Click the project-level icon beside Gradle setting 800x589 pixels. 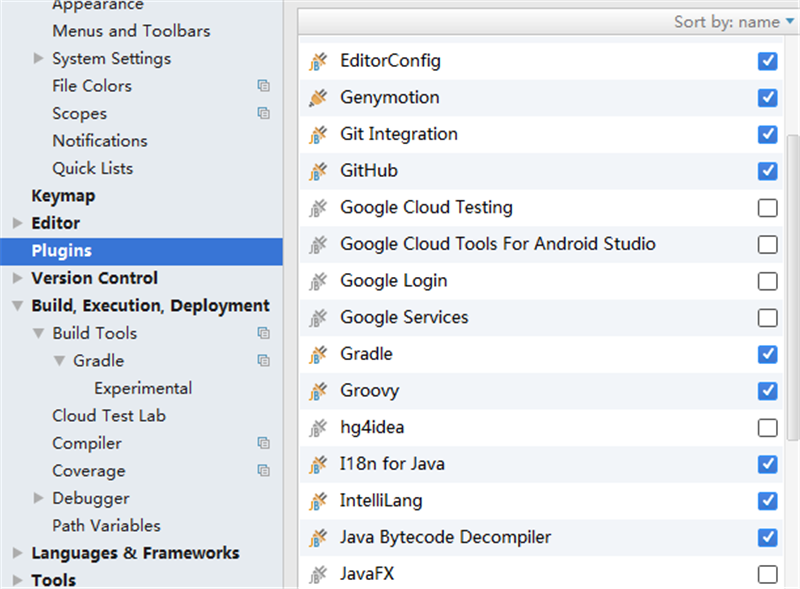[263, 361]
